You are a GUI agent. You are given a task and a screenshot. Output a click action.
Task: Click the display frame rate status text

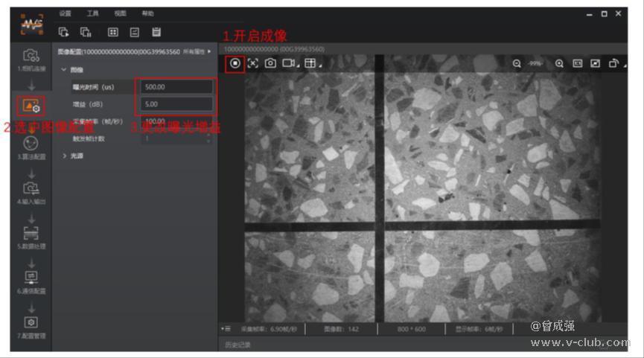coord(479,329)
